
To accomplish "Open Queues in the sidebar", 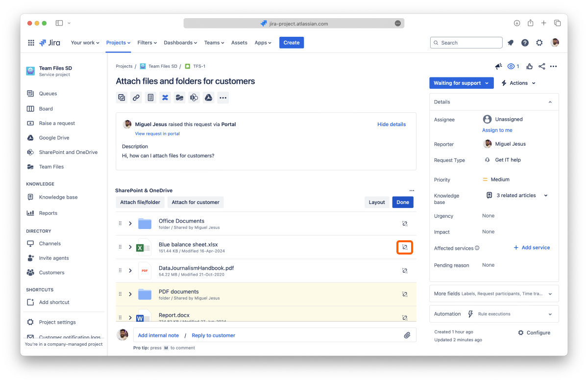I will pyautogui.click(x=48, y=94).
